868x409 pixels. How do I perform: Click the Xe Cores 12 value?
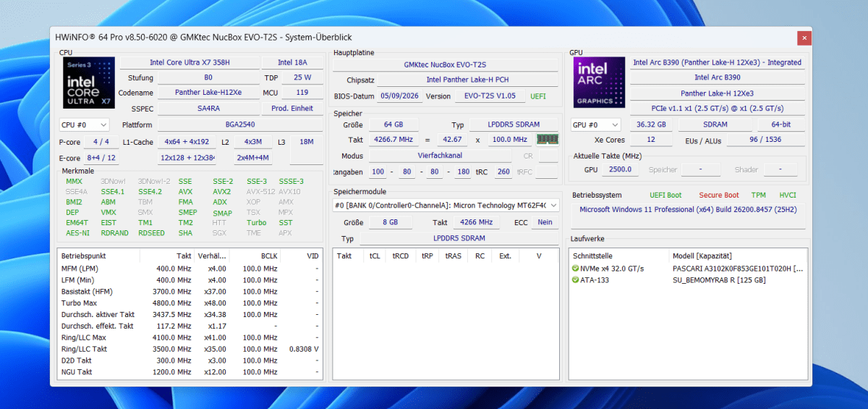(651, 140)
